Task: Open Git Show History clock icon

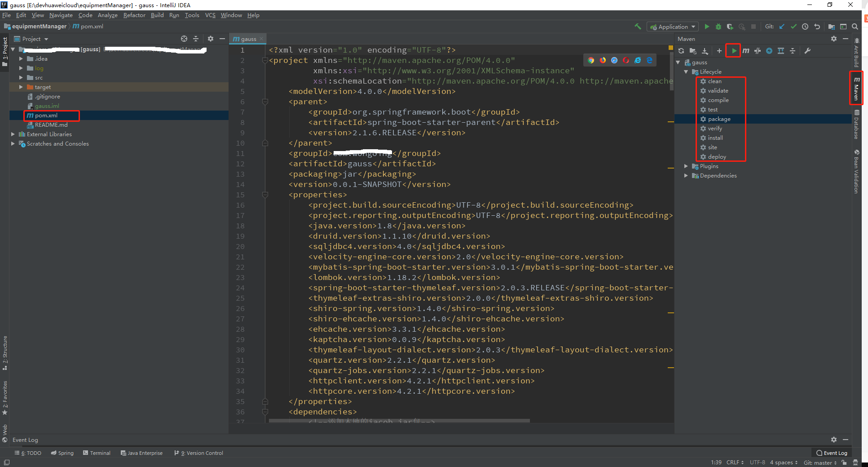Action: (x=805, y=27)
